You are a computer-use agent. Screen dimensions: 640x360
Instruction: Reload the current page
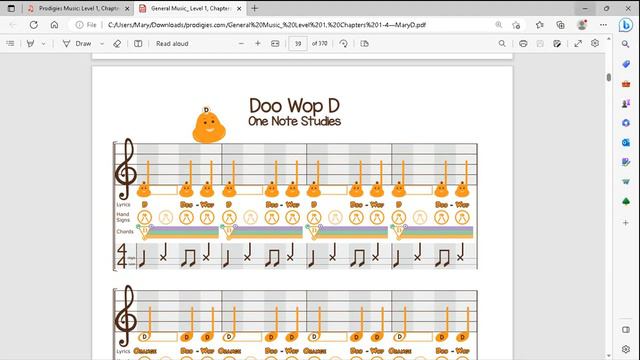[33, 25]
